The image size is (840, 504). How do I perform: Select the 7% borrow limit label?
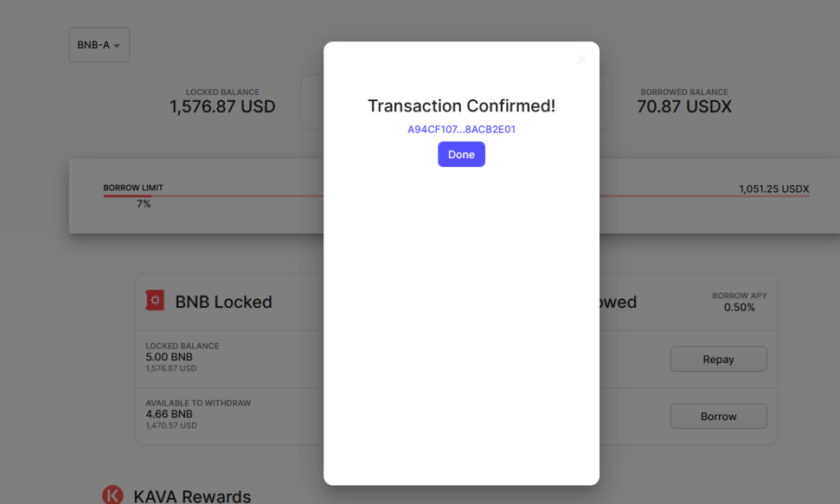pyautogui.click(x=144, y=204)
